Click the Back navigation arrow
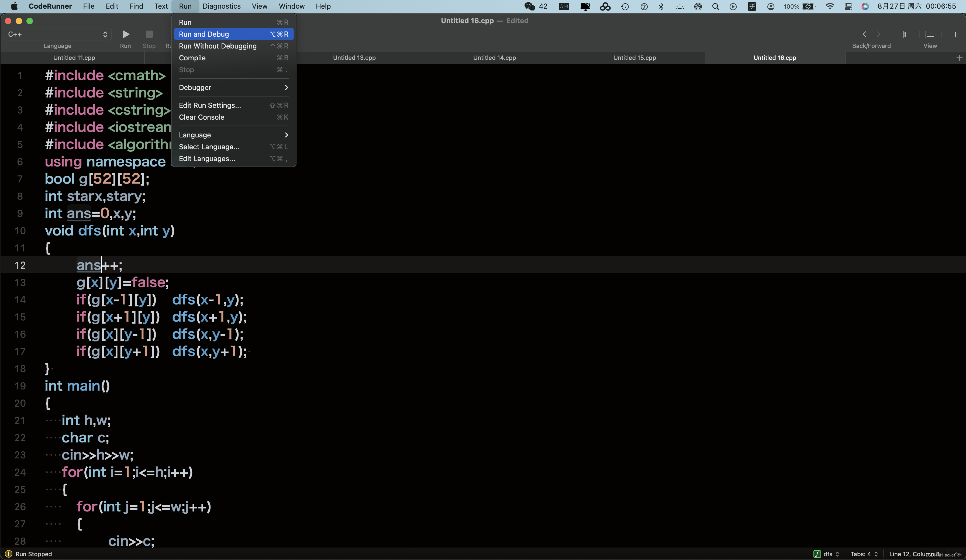966x560 pixels. tap(864, 34)
